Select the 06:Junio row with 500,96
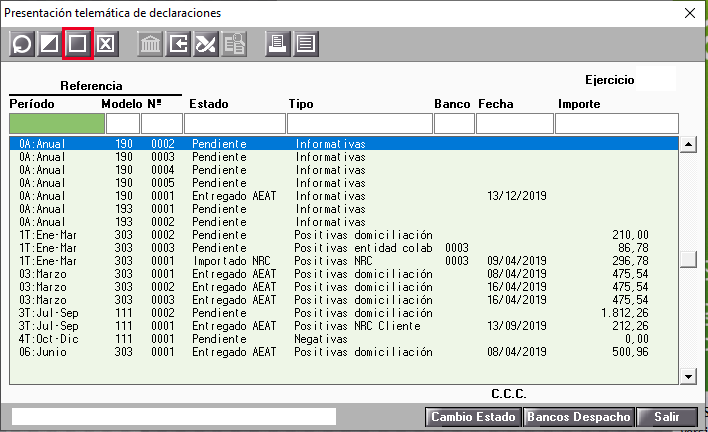 (344, 352)
